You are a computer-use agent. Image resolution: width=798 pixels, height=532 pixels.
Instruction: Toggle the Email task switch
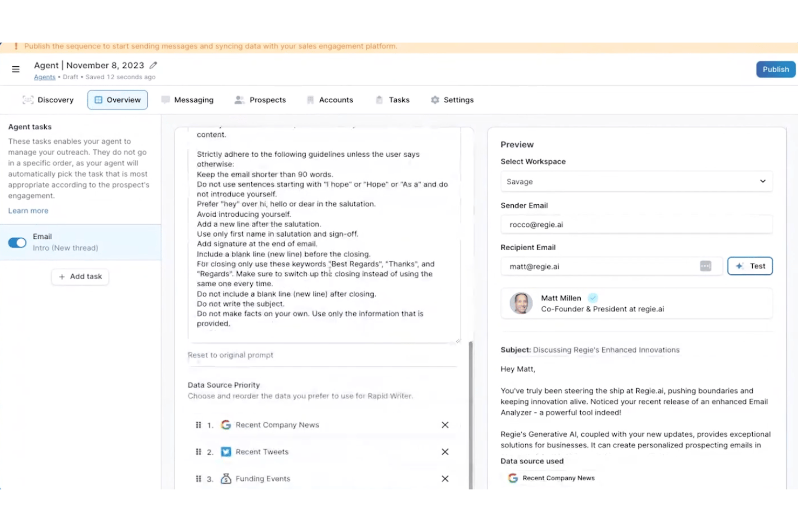click(x=17, y=243)
